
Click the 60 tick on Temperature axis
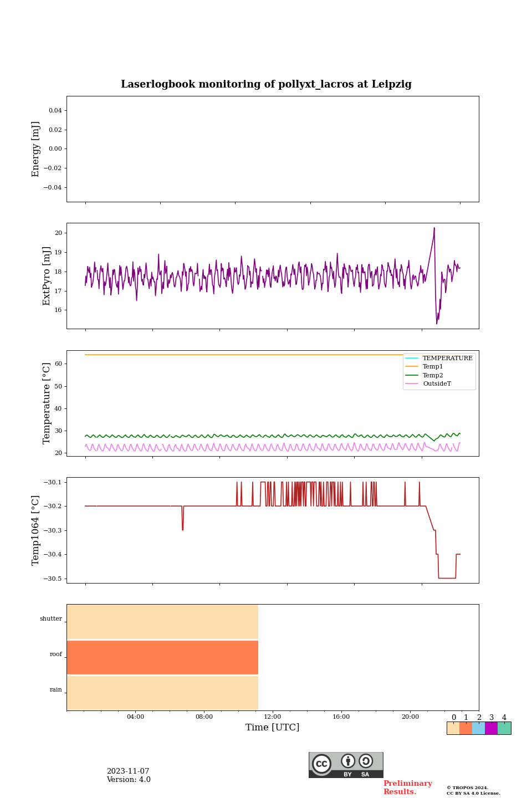[x=58, y=364]
